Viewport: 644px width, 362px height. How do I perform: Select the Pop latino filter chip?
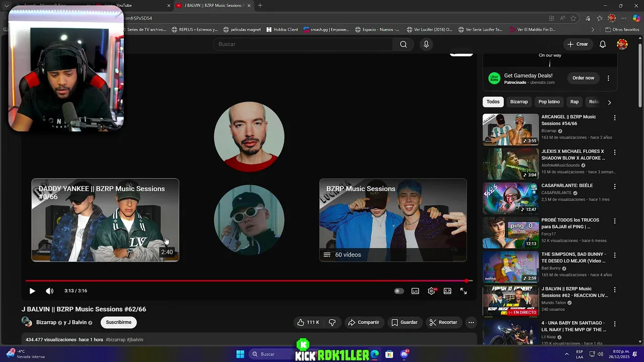tap(549, 102)
